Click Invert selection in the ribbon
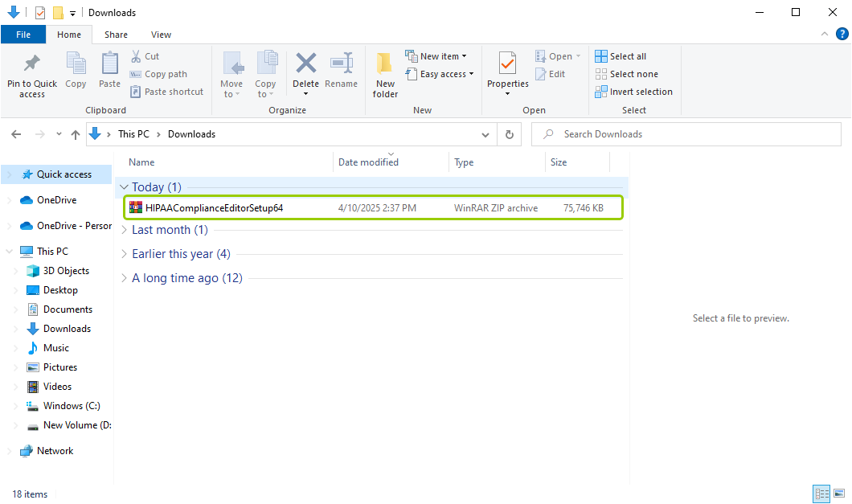852x504 pixels. [x=633, y=92]
